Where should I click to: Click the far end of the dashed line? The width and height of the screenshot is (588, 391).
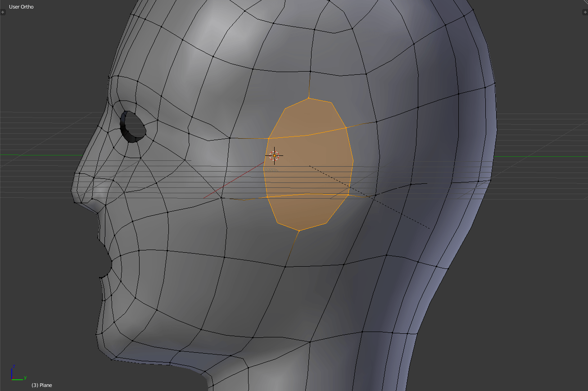pyautogui.click(x=429, y=228)
